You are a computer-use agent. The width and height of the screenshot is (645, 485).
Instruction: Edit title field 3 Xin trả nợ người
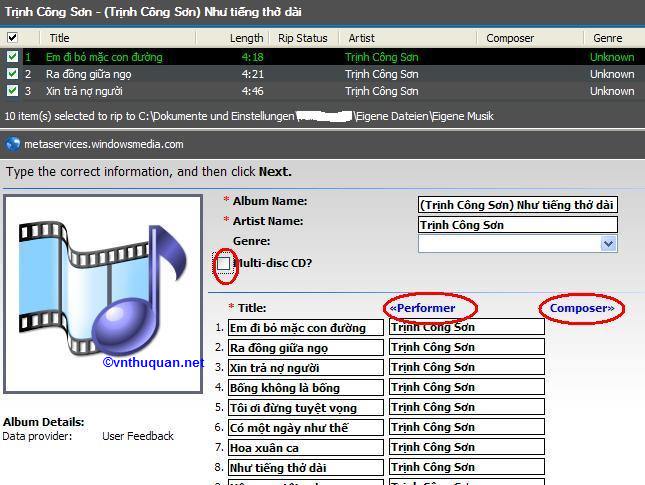pos(306,368)
